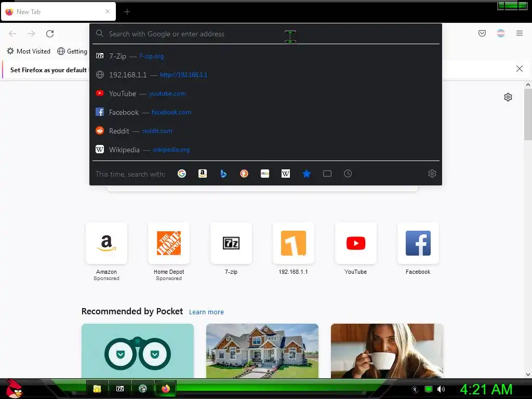
Task: Open the Pocket house story card
Action: tap(262, 351)
